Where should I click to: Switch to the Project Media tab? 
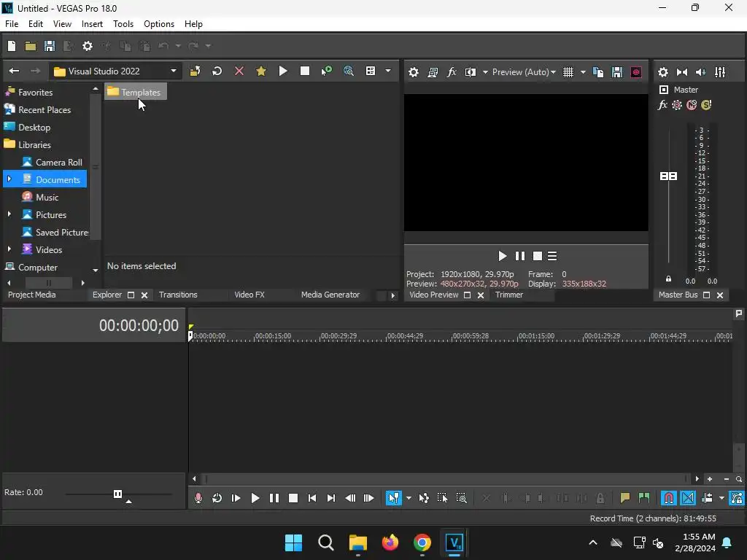(32, 295)
